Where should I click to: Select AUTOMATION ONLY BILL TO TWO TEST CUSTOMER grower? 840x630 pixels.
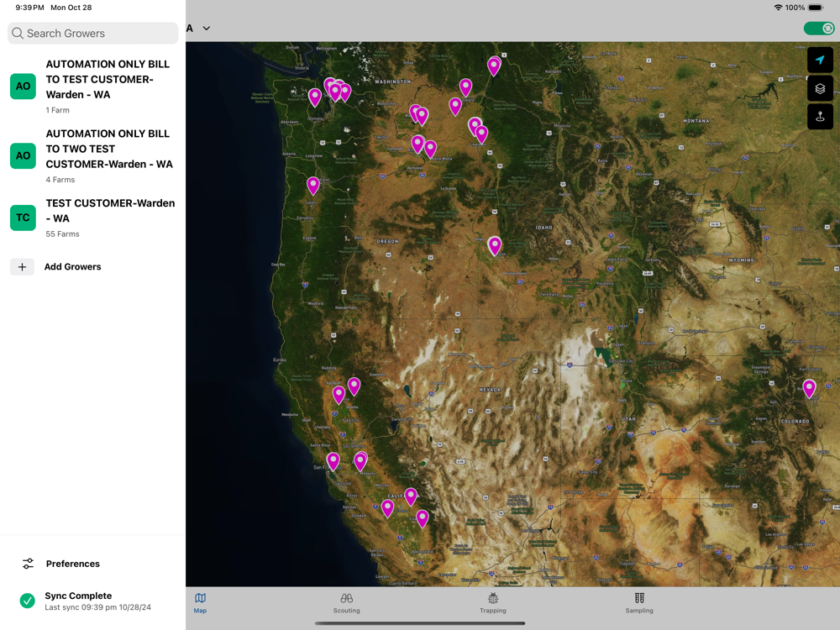(x=92, y=156)
